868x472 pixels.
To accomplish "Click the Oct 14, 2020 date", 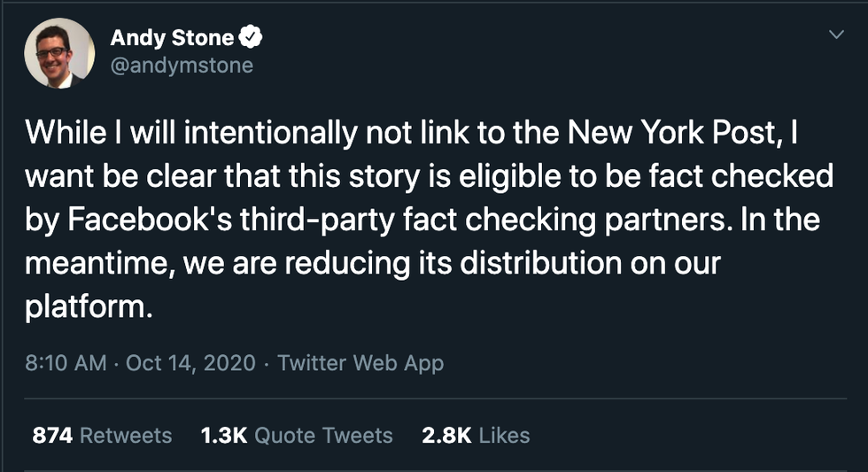I will tap(191, 363).
